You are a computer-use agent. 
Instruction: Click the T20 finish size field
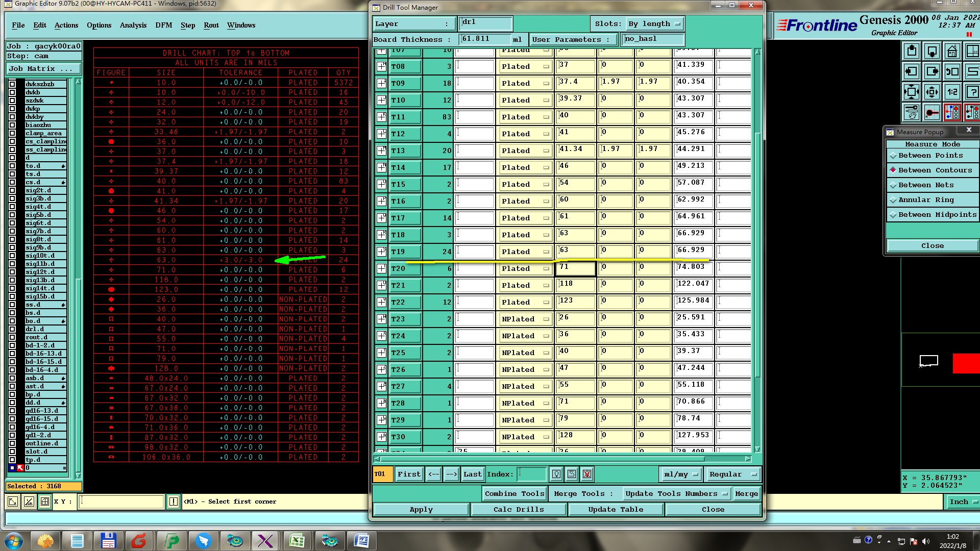click(x=576, y=268)
